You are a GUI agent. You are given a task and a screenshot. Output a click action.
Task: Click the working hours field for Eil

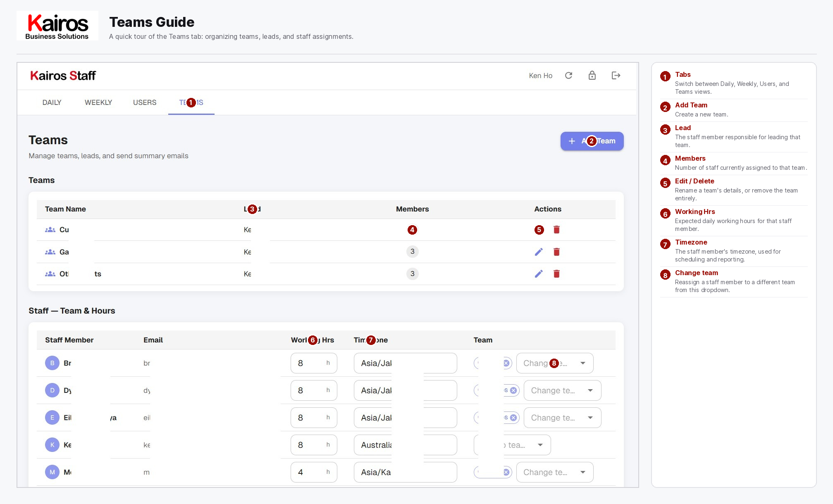[314, 418]
